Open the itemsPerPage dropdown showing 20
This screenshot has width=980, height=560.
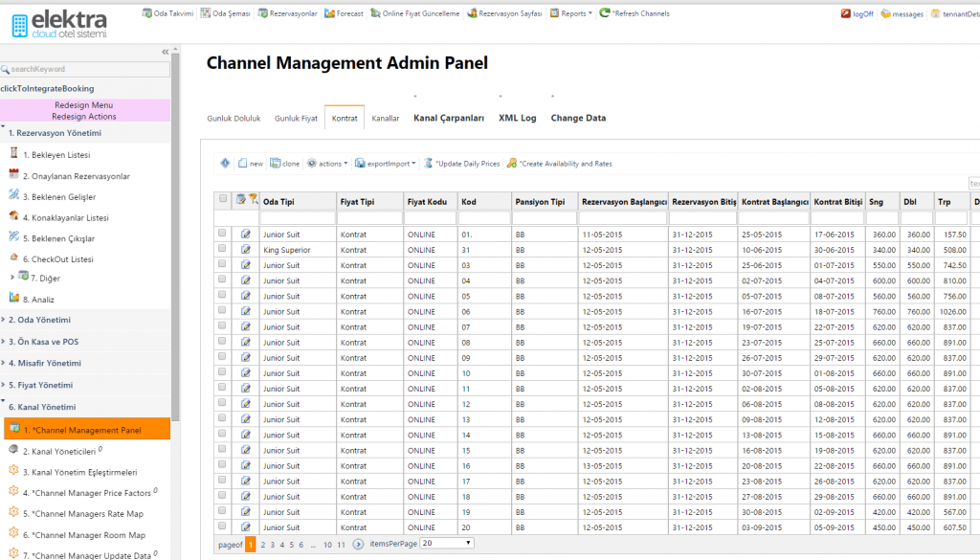(x=446, y=543)
